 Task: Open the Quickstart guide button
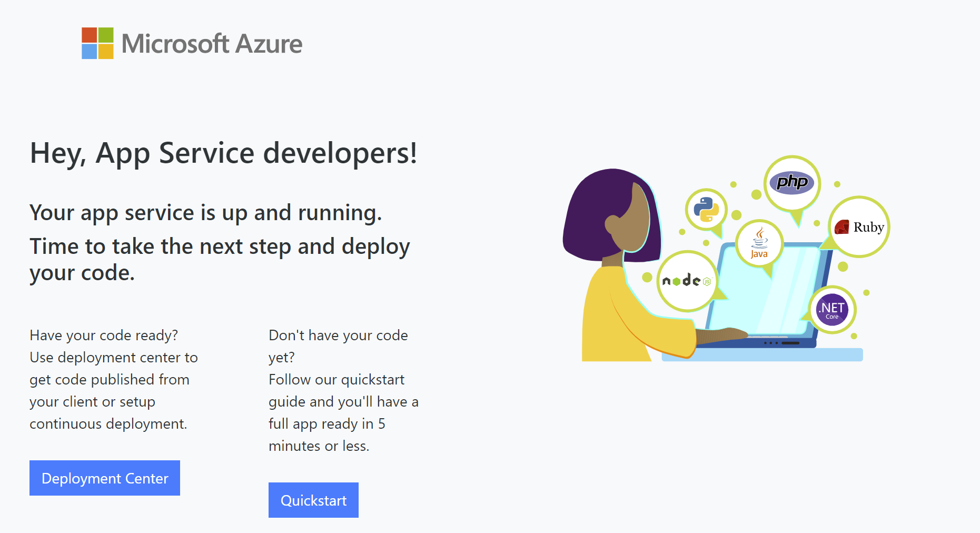[313, 500]
